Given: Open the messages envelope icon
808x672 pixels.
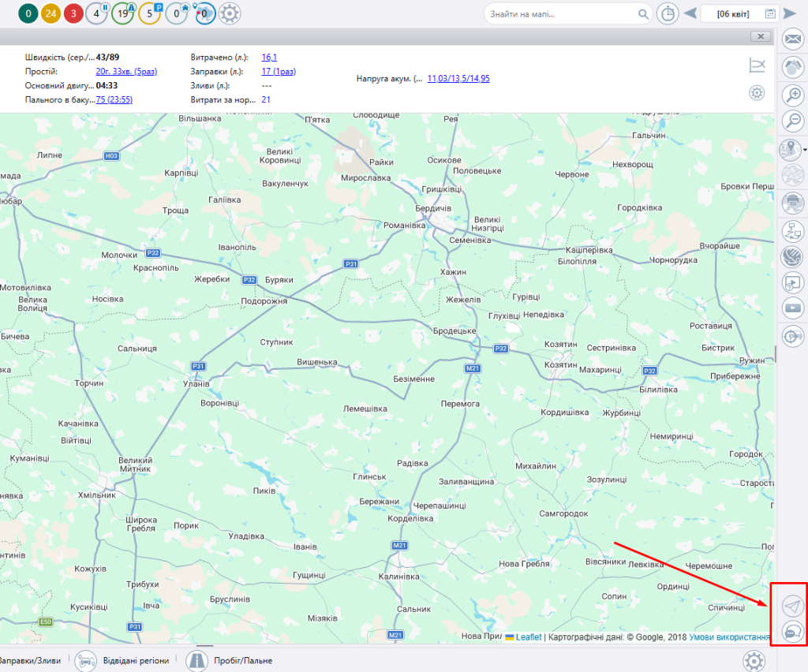Looking at the screenshot, I should [x=792, y=39].
